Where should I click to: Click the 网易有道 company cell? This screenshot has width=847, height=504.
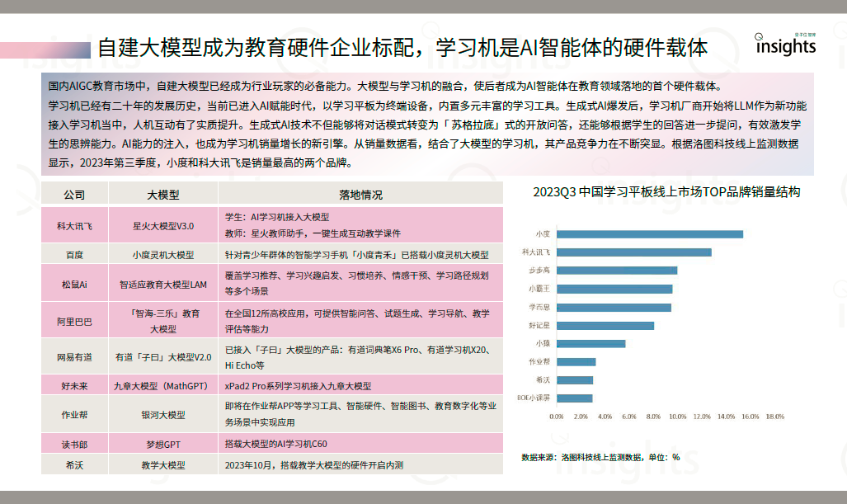(x=74, y=357)
